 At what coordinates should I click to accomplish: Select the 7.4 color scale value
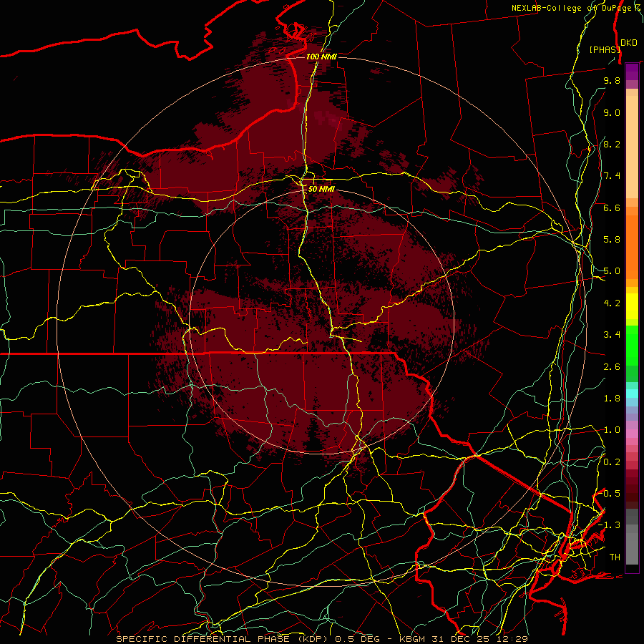pos(612,176)
